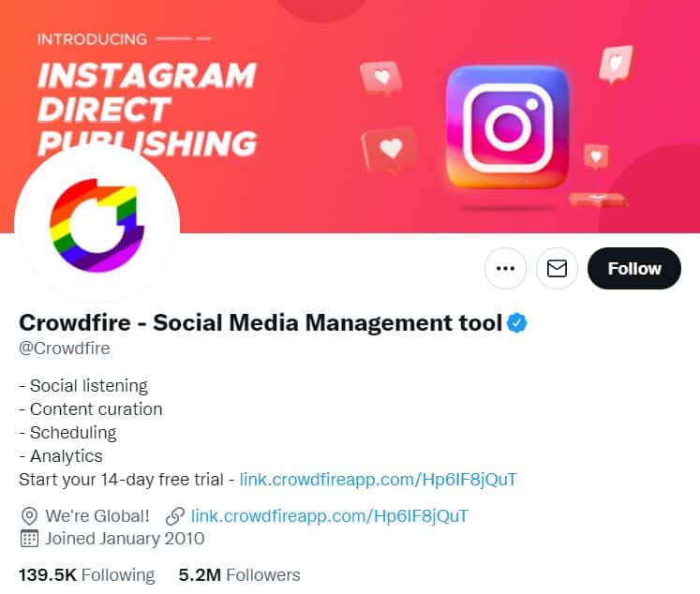This screenshot has height=594, width=700.
Task: View the 139.5K Following list
Action: coord(87,574)
